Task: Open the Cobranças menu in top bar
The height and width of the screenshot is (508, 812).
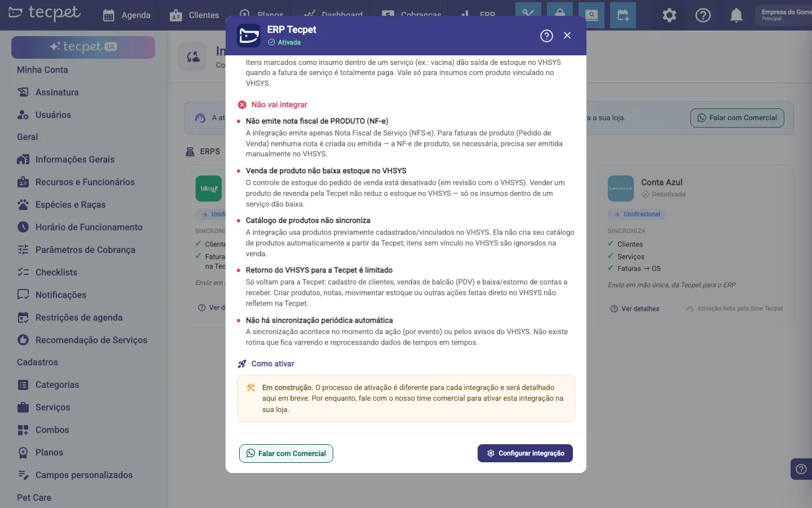Action: 412,14
